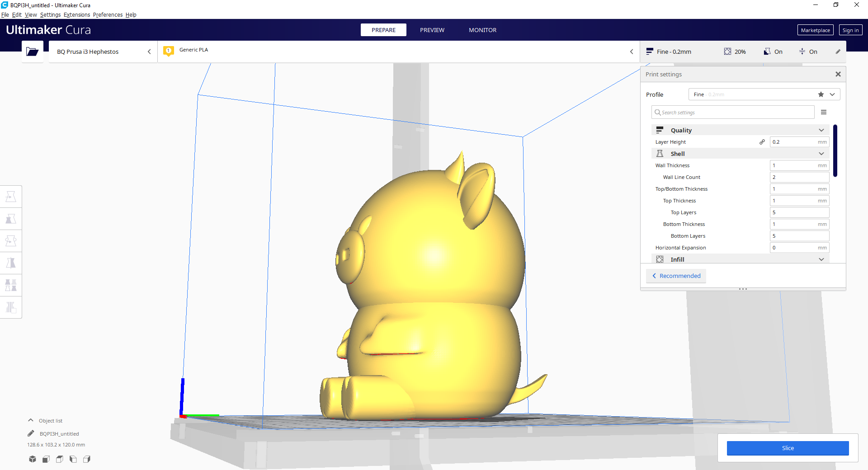Switch to the PREVIEW tab
Image resolution: width=868 pixels, height=470 pixels.
[432, 30]
